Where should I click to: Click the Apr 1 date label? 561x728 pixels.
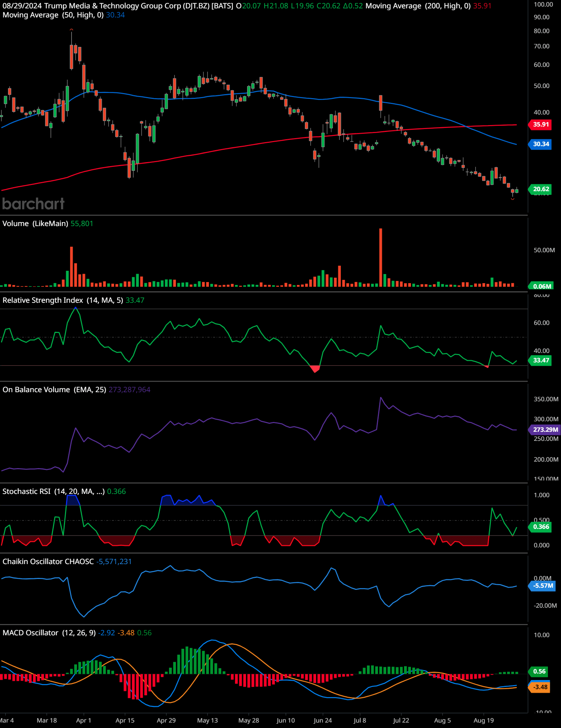[84, 720]
